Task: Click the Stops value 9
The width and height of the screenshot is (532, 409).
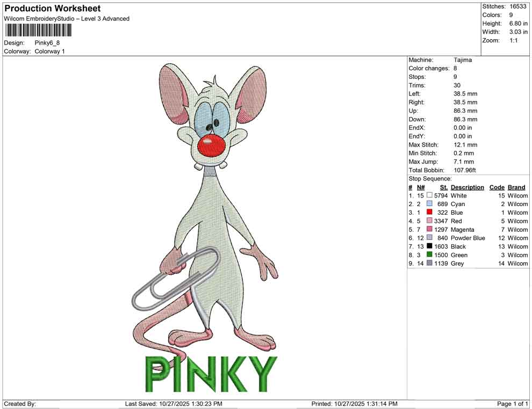Action: click(455, 77)
